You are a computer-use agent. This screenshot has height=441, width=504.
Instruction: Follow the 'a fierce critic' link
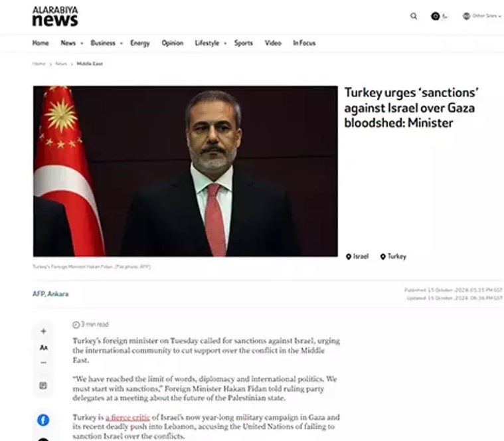tap(127, 417)
